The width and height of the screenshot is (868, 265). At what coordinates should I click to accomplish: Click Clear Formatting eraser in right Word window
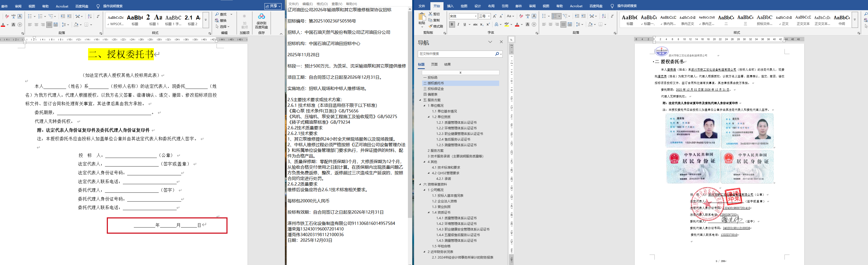pos(521,16)
